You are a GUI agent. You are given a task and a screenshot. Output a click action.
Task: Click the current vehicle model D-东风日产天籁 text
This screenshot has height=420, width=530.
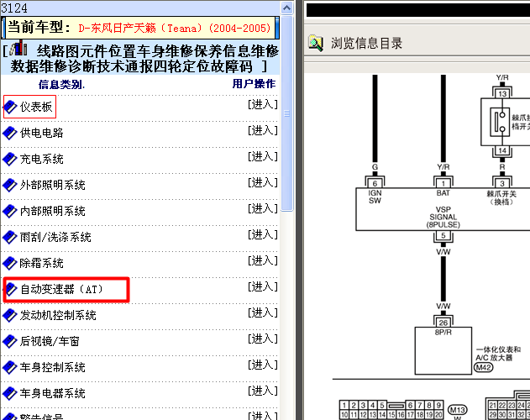point(175,28)
